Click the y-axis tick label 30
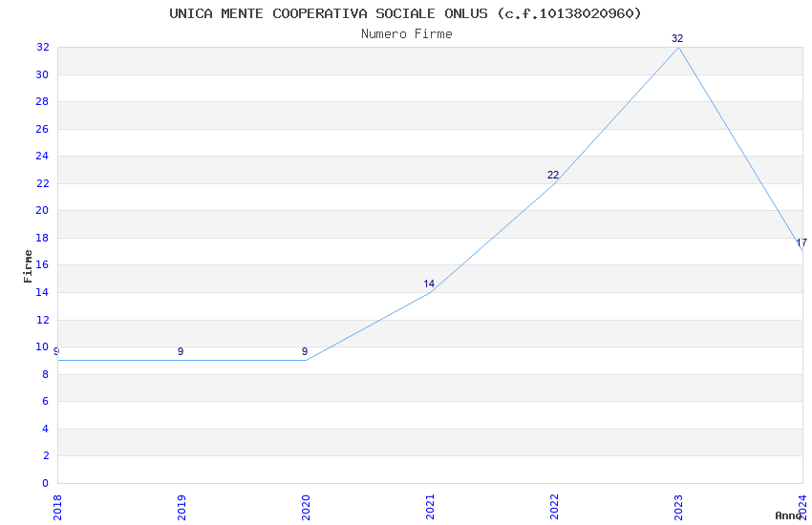Screen dimensions: 812x525 (42, 74)
